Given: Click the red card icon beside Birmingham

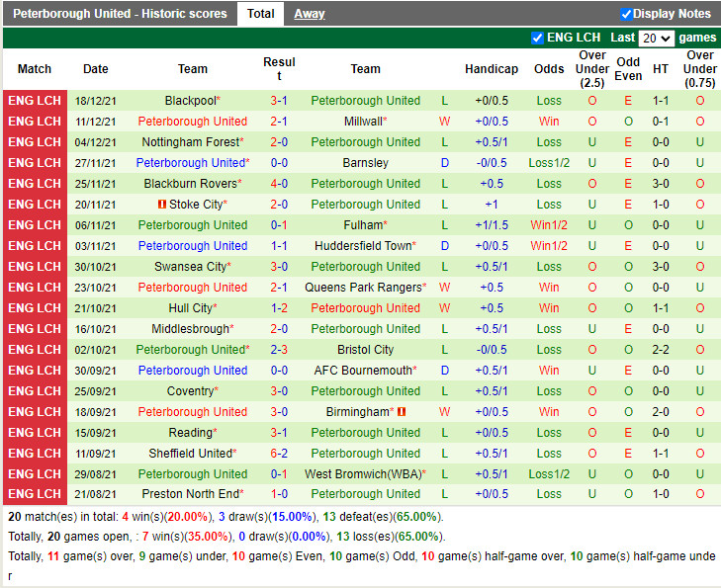Looking at the screenshot, I should [x=402, y=411].
